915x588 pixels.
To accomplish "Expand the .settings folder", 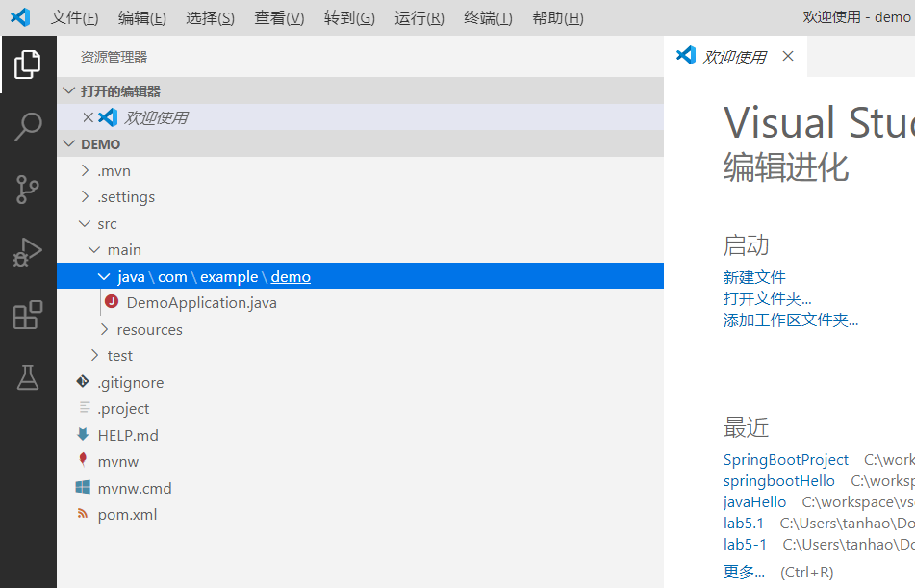I will point(86,196).
